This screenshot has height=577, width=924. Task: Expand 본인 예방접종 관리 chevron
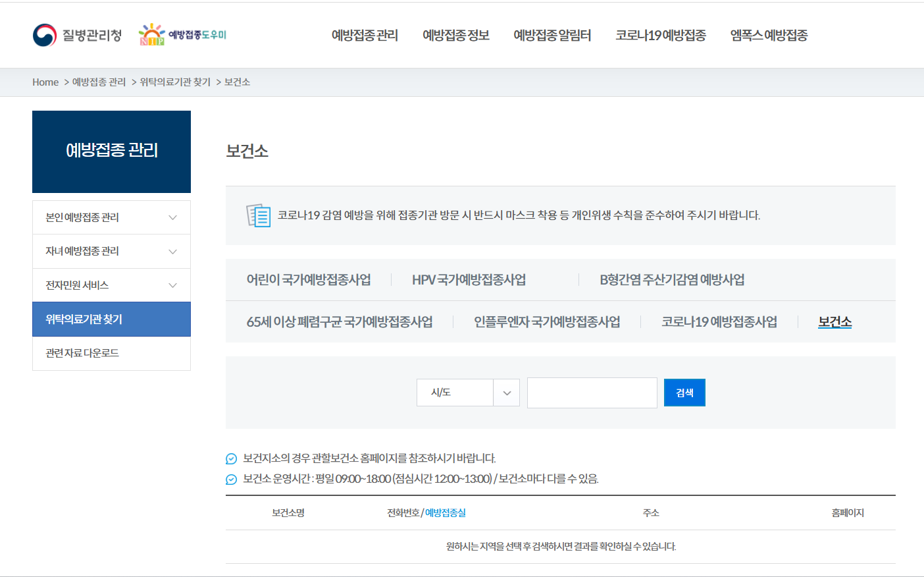(172, 217)
